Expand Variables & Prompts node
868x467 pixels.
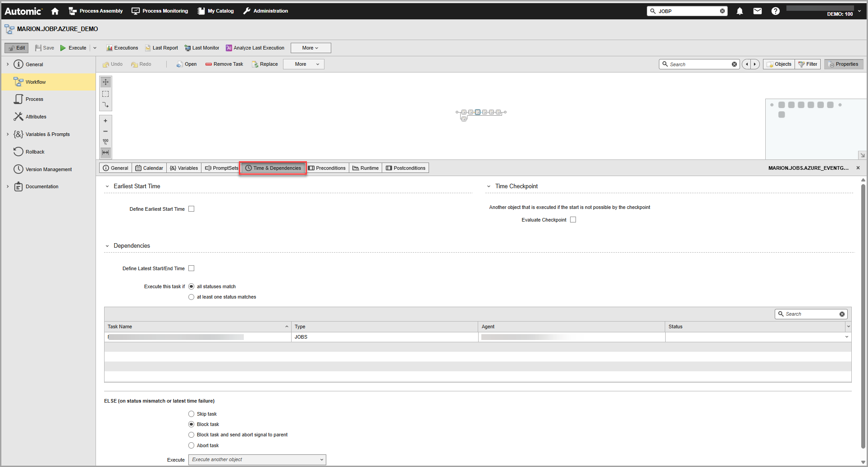(8, 134)
